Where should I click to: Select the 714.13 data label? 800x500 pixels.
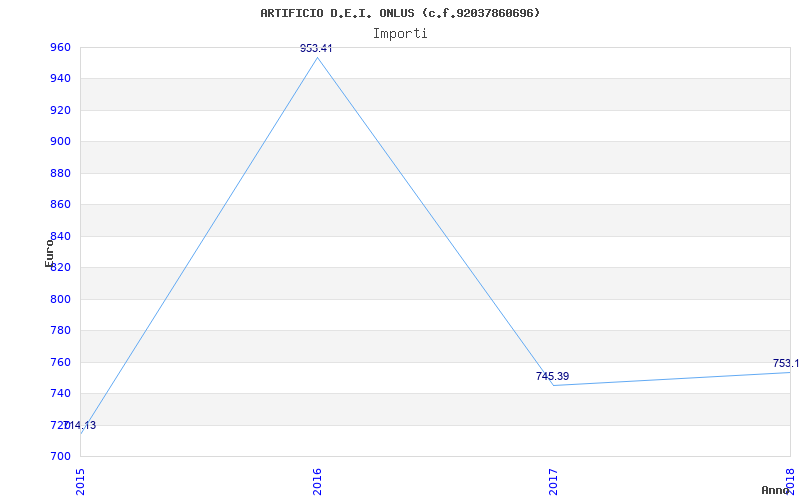(x=80, y=426)
